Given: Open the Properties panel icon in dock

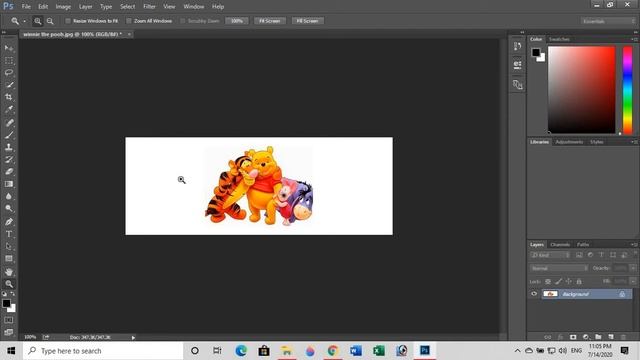Looking at the screenshot, I should 518,65.
